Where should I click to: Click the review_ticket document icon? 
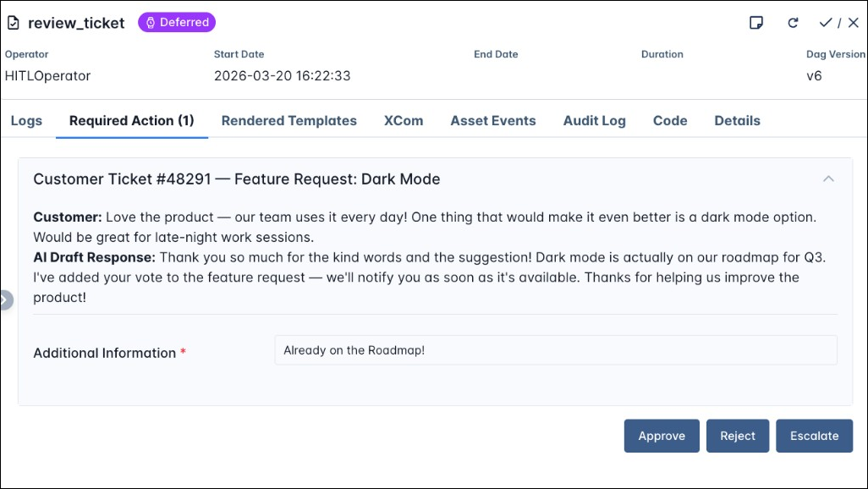coord(13,22)
